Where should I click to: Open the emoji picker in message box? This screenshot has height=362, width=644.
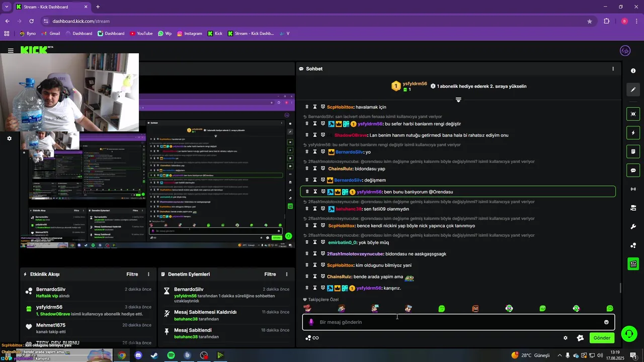click(x=606, y=322)
